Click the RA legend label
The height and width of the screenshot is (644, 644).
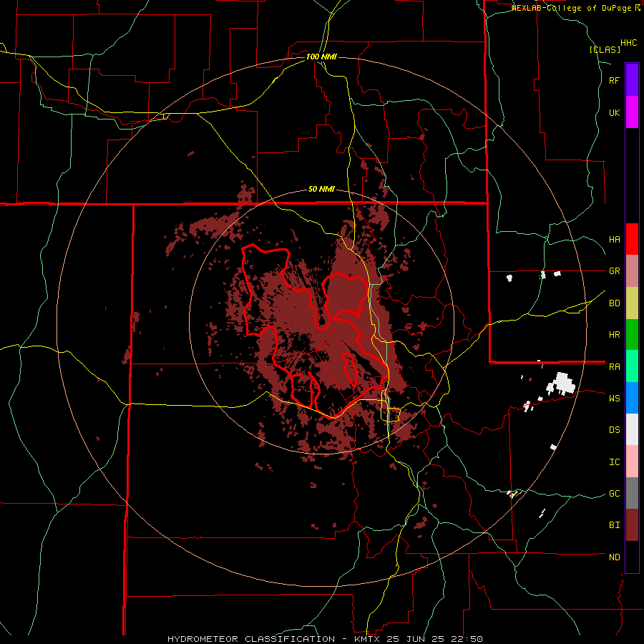coord(614,367)
